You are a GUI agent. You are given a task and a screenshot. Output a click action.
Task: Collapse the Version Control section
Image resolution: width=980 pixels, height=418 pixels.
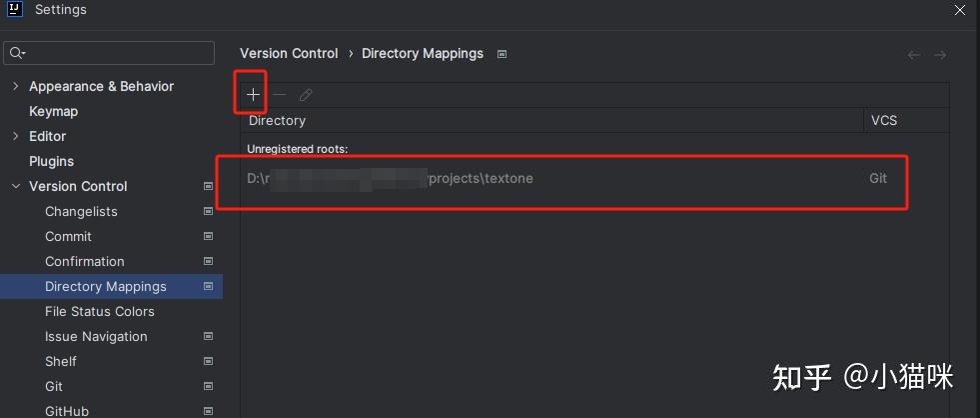click(x=15, y=186)
